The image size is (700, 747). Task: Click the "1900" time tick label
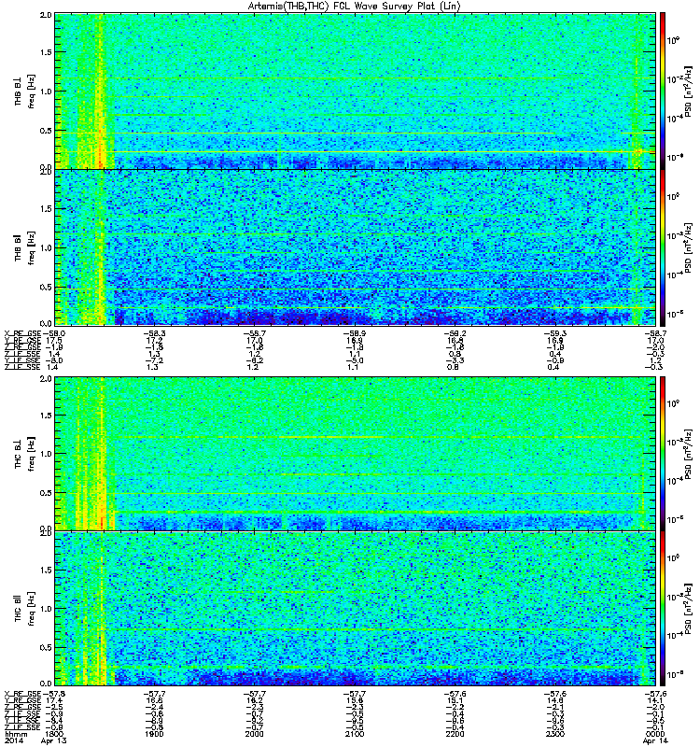(153, 734)
